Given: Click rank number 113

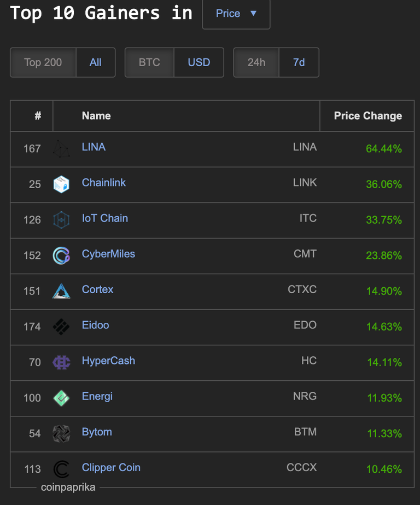Looking at the screenshot, I should [32, 469].
